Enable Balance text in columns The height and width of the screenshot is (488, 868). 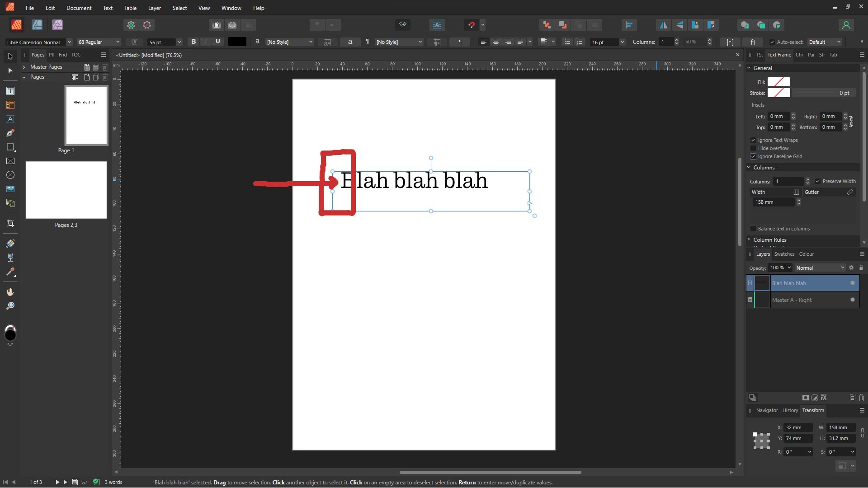tap(753, 229)
